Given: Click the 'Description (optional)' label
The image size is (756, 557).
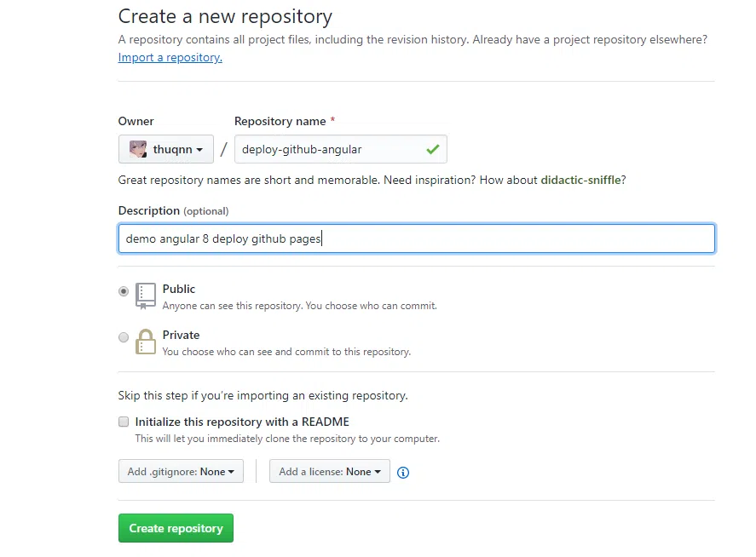Looking at the screenshot, I should pos(174,210).
